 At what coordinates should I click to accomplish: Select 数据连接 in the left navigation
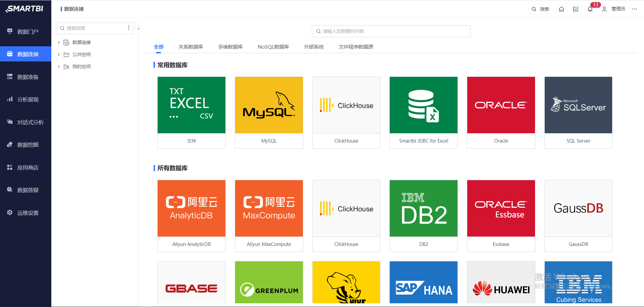pos(25,54)
